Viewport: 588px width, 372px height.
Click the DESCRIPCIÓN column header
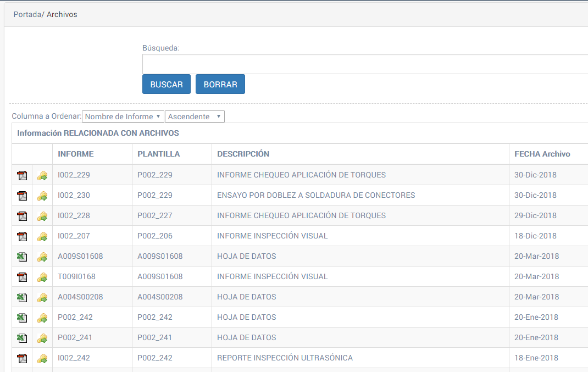pyautogui.click(x=243, y=154)
